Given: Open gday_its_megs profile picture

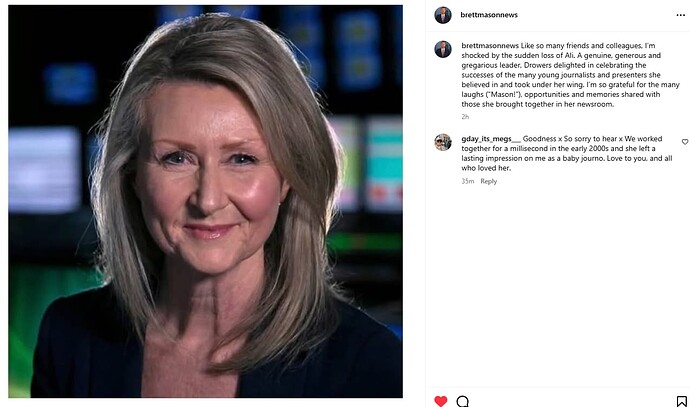Looking at the screenshot, I should click(443, 142).
